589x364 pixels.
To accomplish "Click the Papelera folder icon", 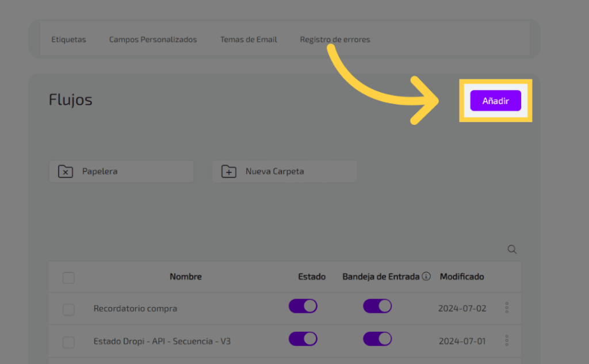I will pyautogui.click(x=66, y=171).
